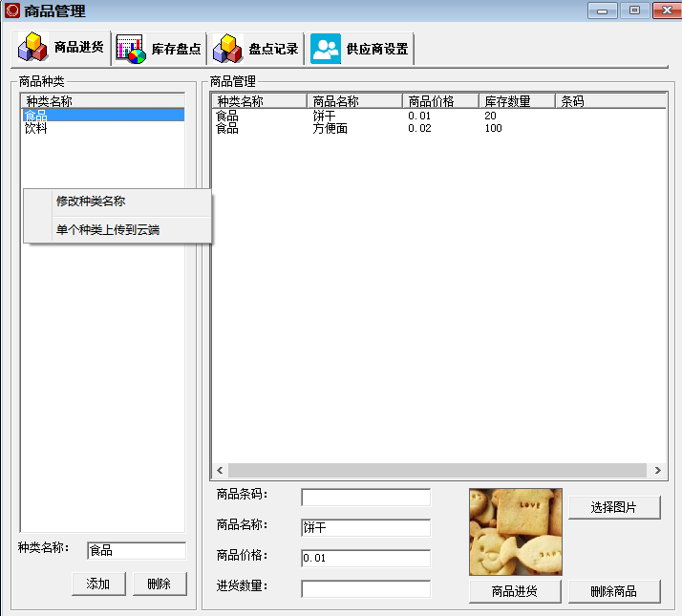Select 单个种类上传到云端 menu entry
This screenshot has height=616, width=682.
click(x=107, y=230)
